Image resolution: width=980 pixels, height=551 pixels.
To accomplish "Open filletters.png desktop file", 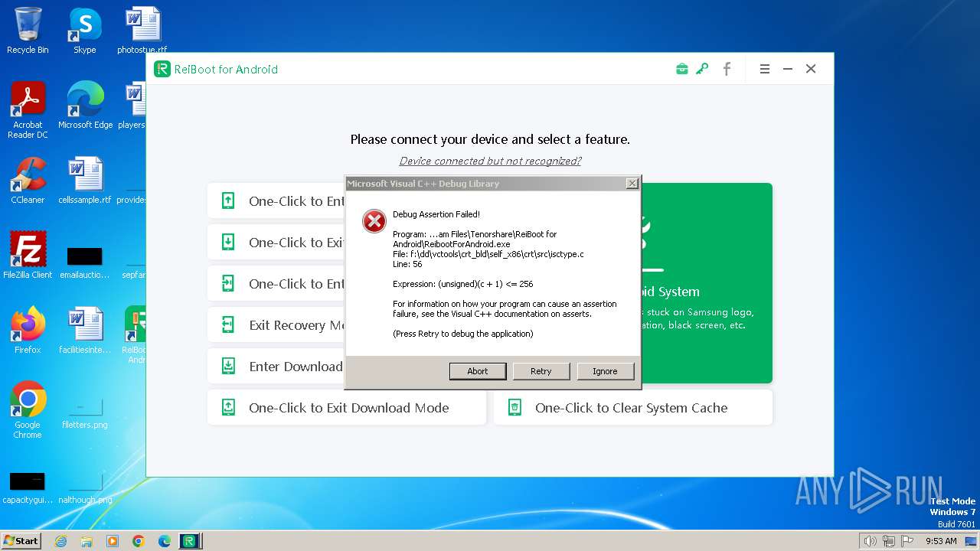I will coord(85,410).
